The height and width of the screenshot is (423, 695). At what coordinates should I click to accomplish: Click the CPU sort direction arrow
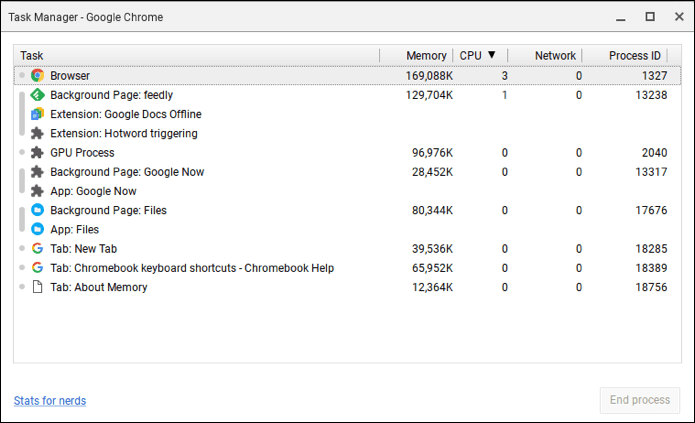tap(491, 55)
